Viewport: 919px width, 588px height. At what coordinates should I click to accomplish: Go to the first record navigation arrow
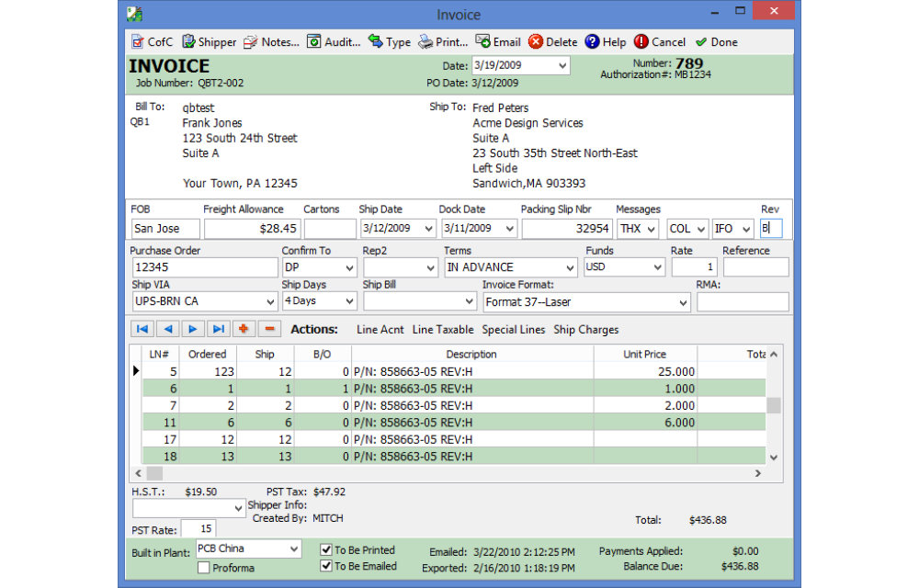click(142, 329)
